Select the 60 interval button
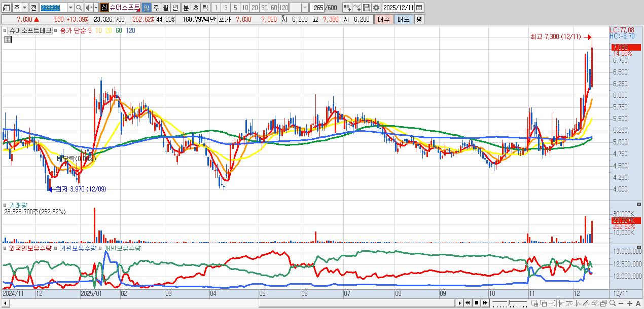This screenshot has width=644, height=309. click(x=274, y=8)
